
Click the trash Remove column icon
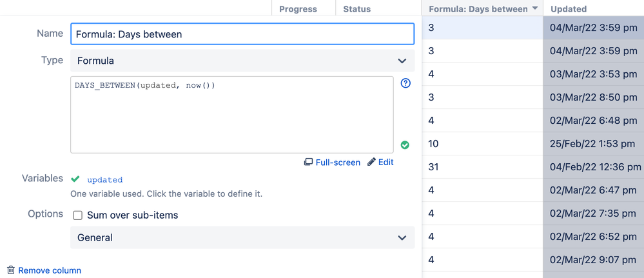(x=10, y=270)
